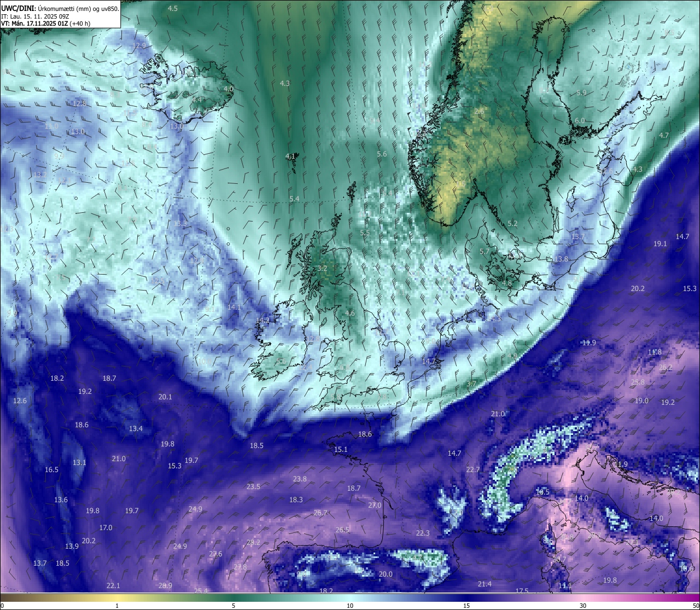
Task: Click the 2.6 value over Norway
Action: click(479, 111)
